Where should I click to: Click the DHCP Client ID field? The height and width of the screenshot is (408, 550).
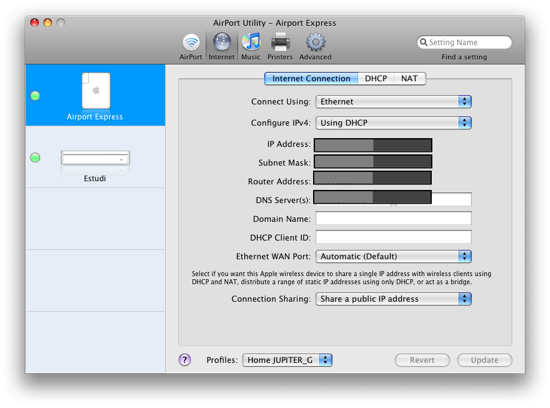394,237
